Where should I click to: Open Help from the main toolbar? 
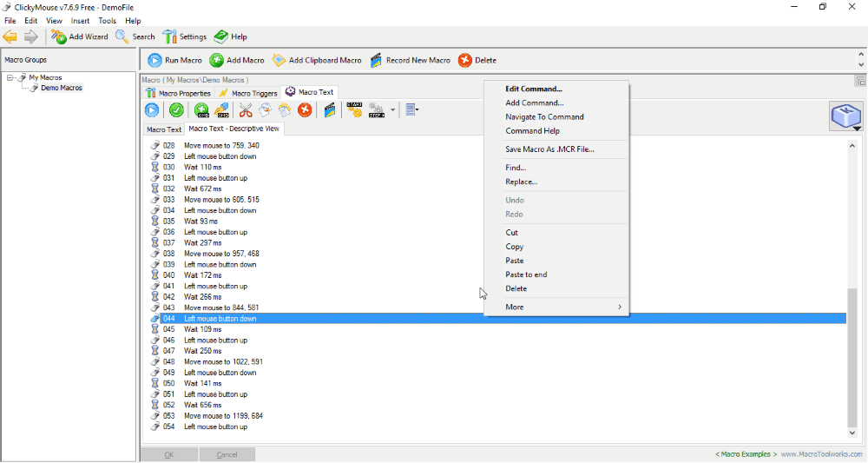pos(231,36)
